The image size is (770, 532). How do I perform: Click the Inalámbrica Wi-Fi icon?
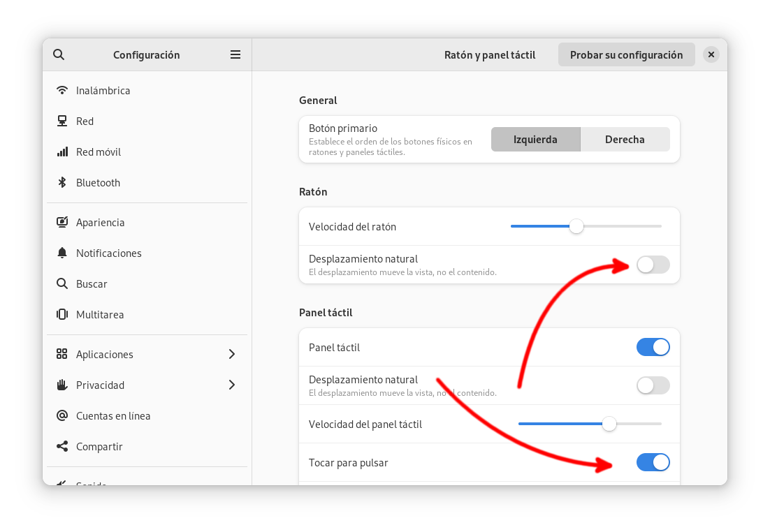[x=62, y=91]
